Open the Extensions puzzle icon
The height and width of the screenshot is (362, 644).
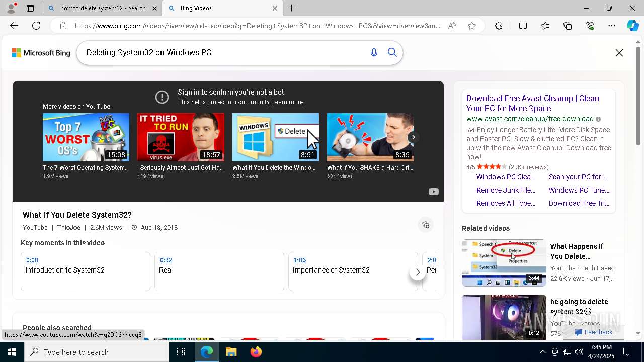point(499,26)
